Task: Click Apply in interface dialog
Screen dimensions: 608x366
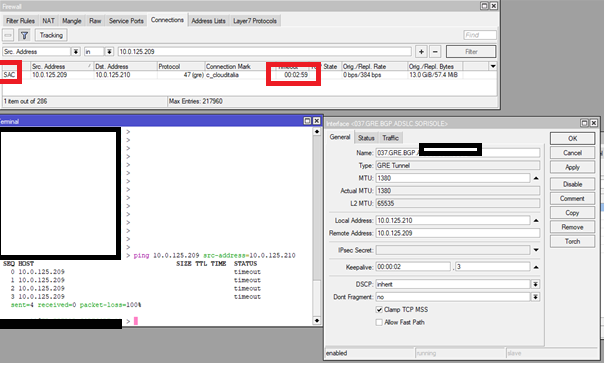Action: (x=572, y=167)
